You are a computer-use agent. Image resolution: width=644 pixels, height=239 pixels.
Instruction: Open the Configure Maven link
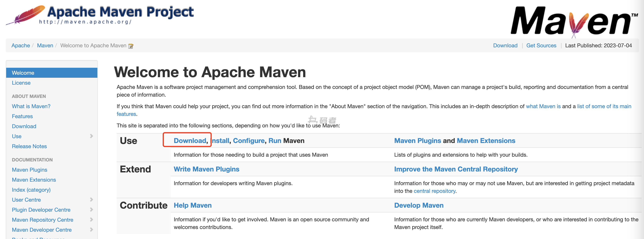[248, 140]
